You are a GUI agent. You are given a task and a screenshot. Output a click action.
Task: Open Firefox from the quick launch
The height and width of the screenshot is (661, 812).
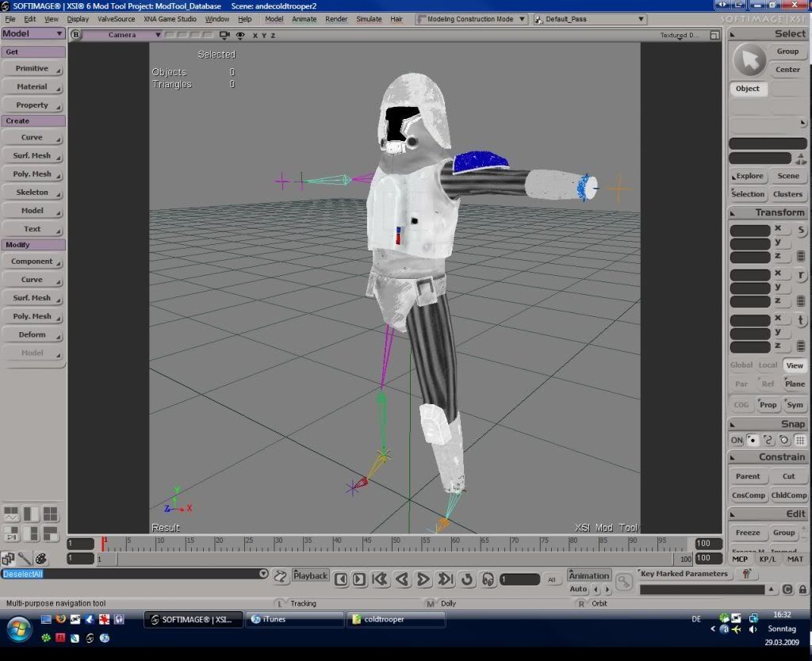[x=60, y=618]
